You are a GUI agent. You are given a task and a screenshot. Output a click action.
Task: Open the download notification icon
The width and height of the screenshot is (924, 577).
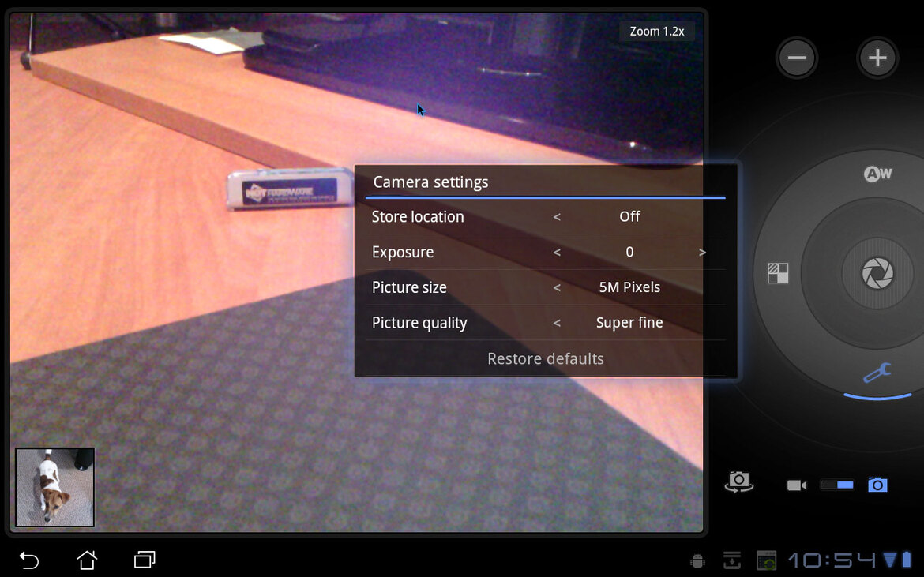click(x=732, y=560)
